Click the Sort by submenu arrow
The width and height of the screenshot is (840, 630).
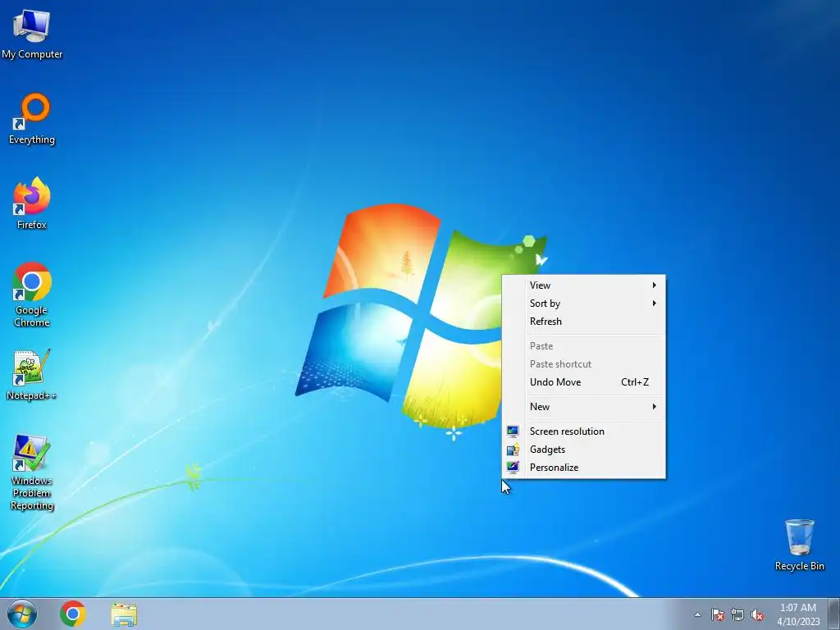pyautogui.click(x=654, y=304)
